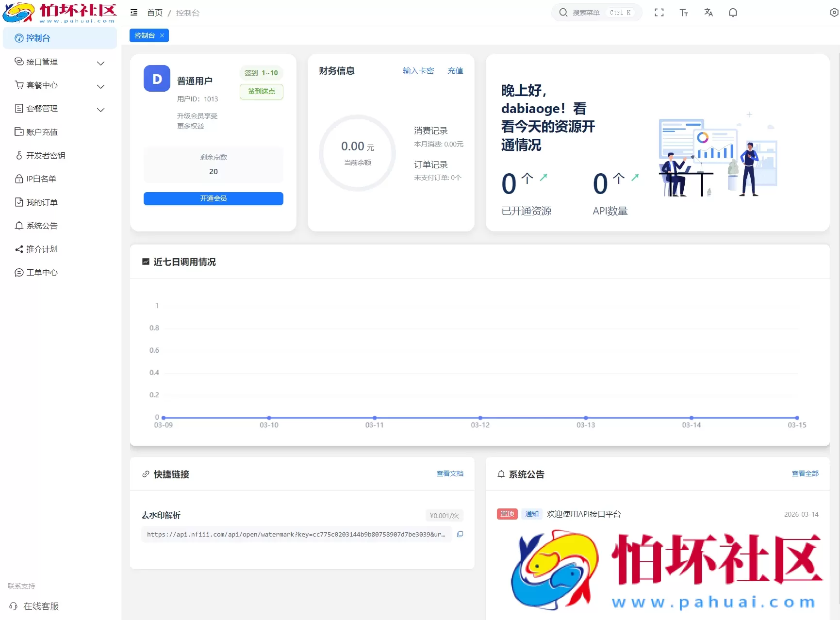
Task: Select the 开发者密钥 sidebar icon
Action: [x=18, y=155]
